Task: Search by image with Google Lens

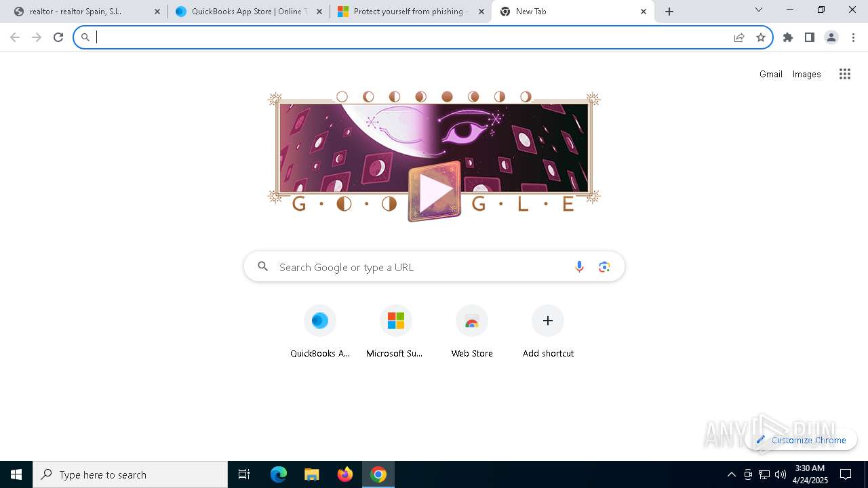Action: pyautogui.click(x=605, y=267)
